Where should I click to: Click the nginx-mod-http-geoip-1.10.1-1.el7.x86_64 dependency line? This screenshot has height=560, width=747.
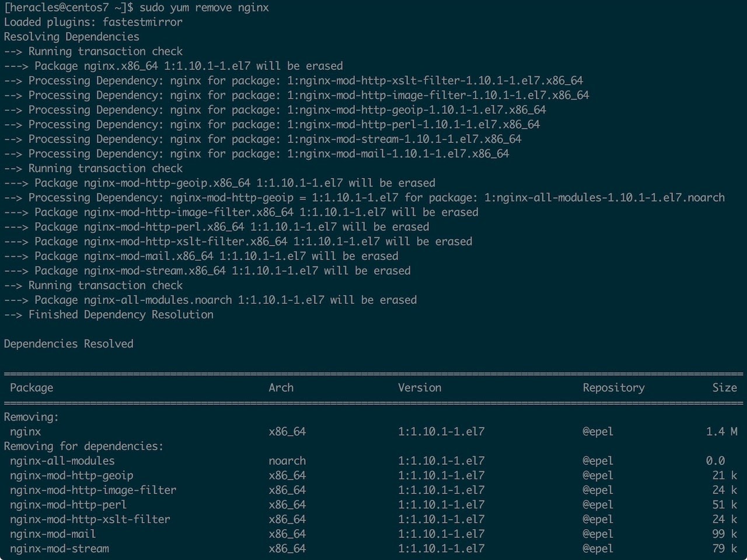[275, 110]
